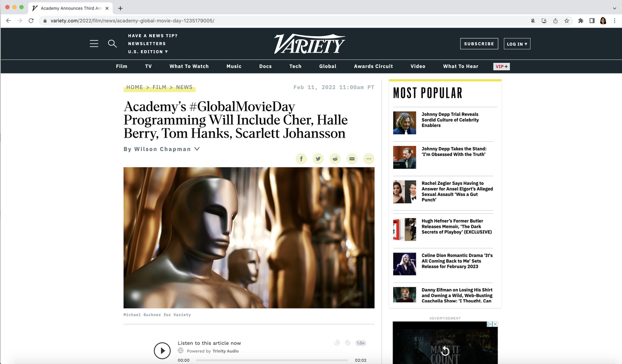Skip audio forward 10 seconds icon

pos(348,343)
